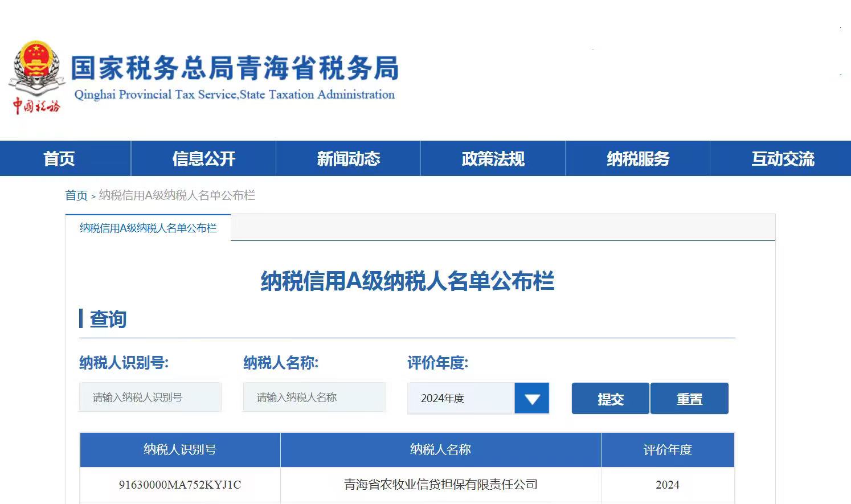Open the 政策法规 navigation item
This screenshot has width=851, height=504.
point(493,158)
